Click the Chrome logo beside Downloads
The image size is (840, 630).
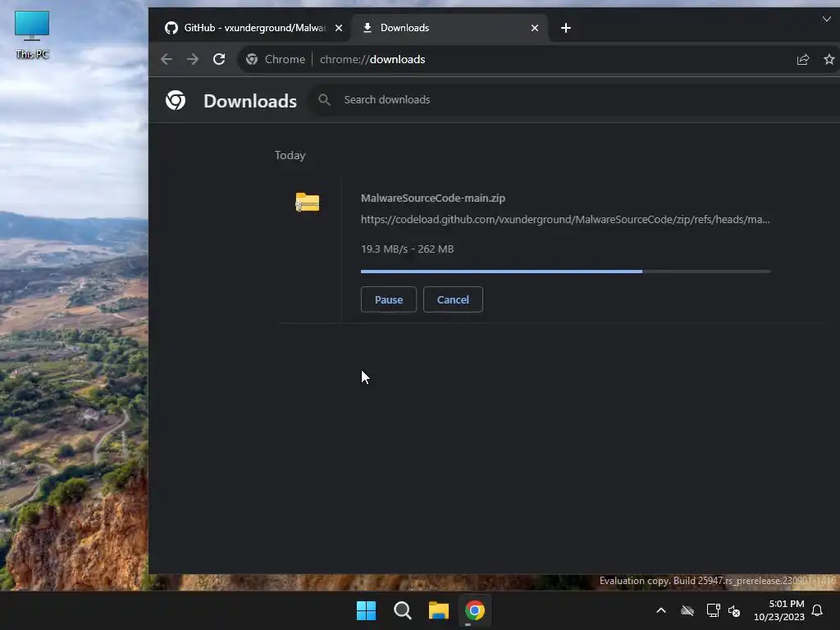pos(176,100)
